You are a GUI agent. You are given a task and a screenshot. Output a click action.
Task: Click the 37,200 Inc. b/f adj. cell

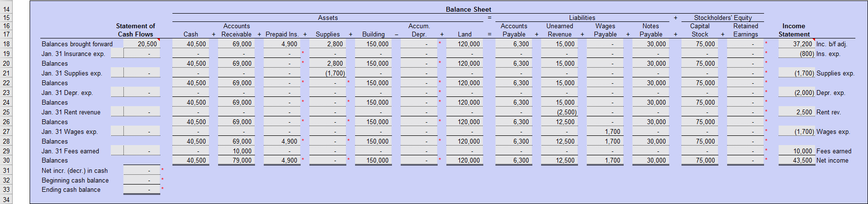point(796,44)
